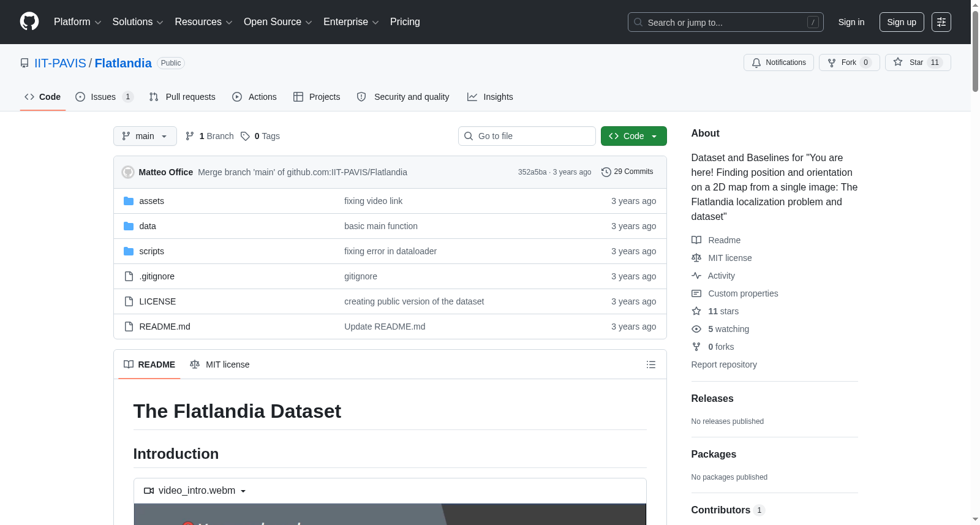The width and height of the screenshot is (980, 525).
Task: Switch to the Actions tab
Action: pos(255,97)
